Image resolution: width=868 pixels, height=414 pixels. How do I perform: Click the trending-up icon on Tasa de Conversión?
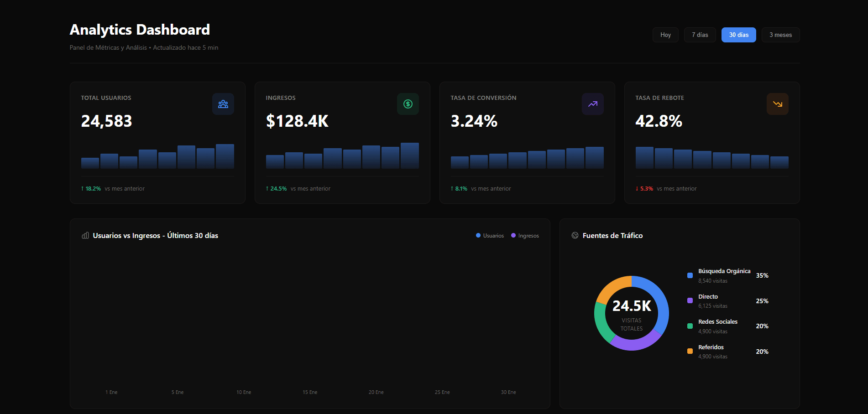[592, 103]
